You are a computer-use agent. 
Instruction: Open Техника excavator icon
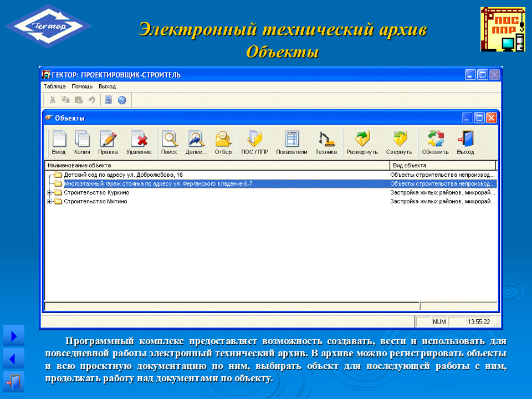(x=326, y=142)
